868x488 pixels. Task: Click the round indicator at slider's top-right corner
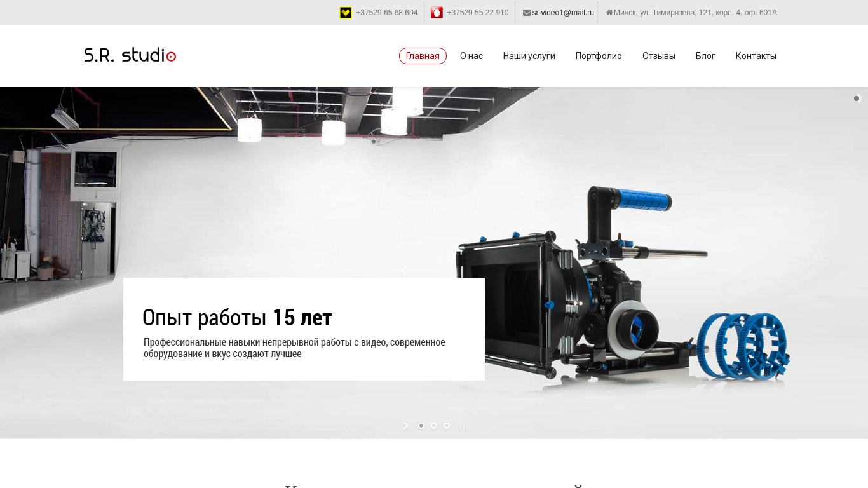click(857, 98)
